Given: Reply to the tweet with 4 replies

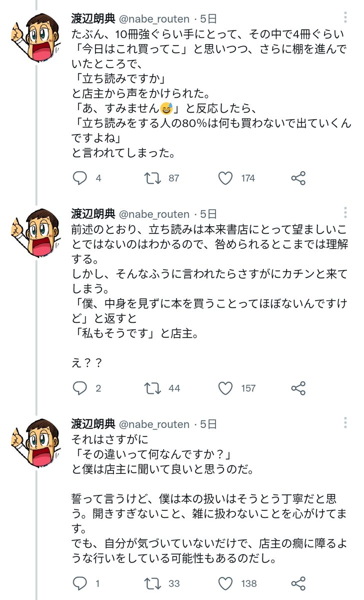Looking at the screenshot, I should pyautogui.click(x=80, y=178).
